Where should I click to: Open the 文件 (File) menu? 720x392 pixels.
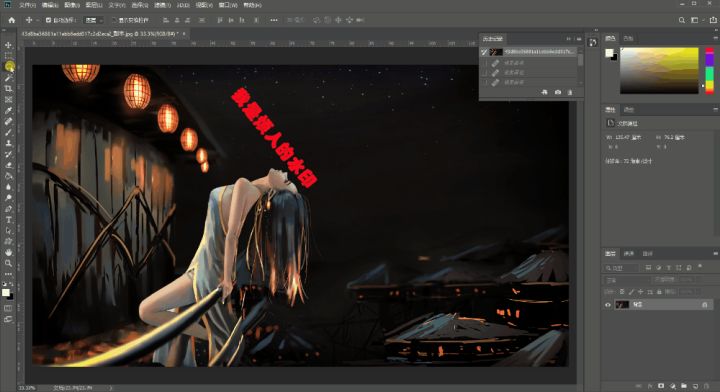coord(27,5)
